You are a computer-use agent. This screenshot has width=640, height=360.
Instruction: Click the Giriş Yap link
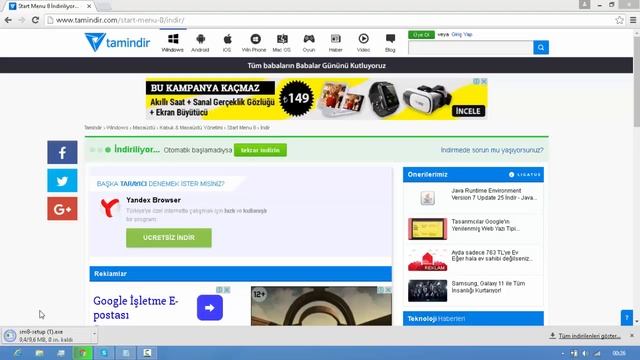[462, 35]
